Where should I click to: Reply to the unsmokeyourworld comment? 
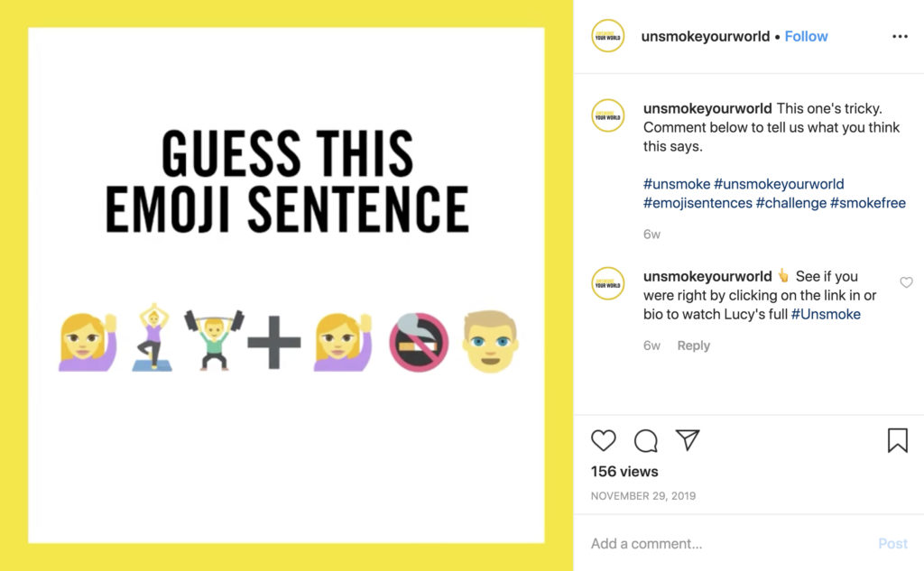pyautogui.click(x=693, y=345)
